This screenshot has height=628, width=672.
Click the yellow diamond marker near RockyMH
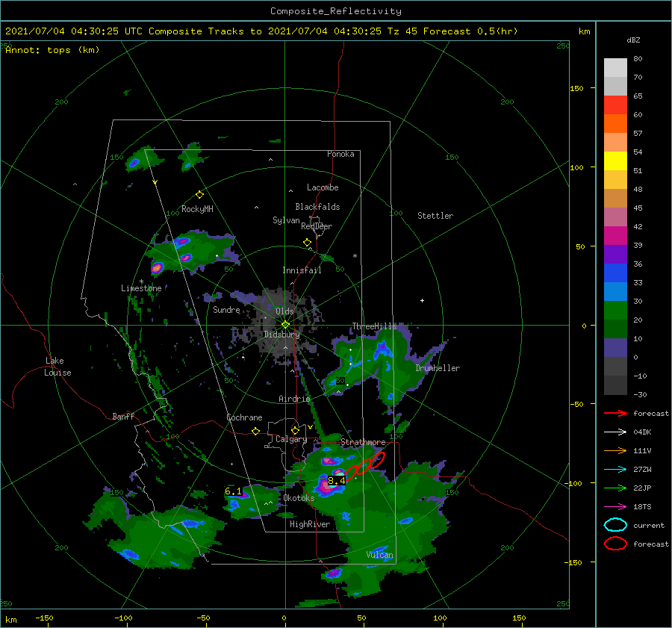[x=199, y=195]
